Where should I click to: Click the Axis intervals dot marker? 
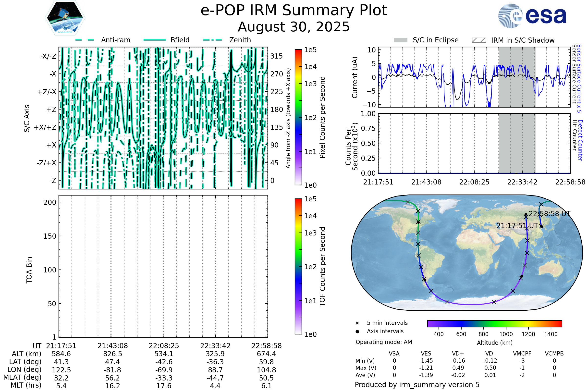(357, 331)
